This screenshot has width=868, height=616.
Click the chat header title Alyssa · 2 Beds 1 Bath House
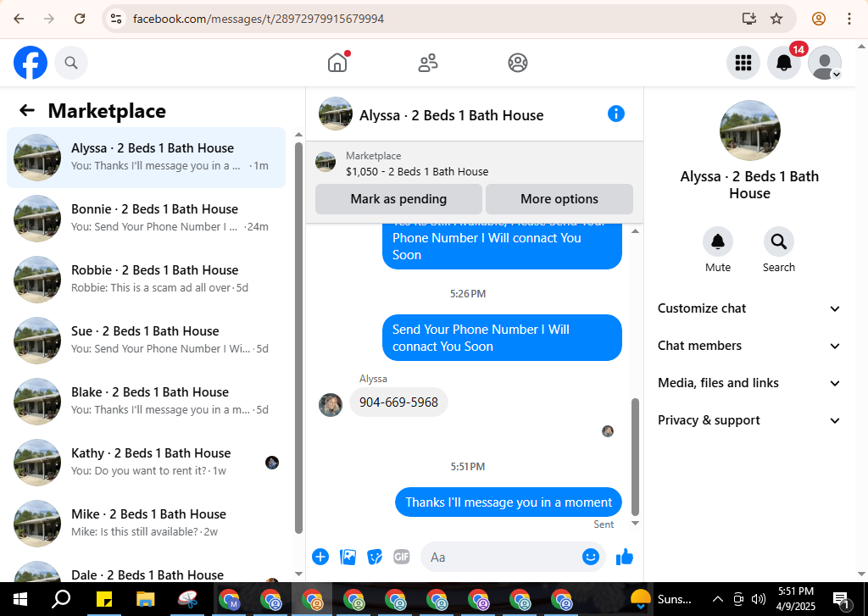tap(451, 115)
